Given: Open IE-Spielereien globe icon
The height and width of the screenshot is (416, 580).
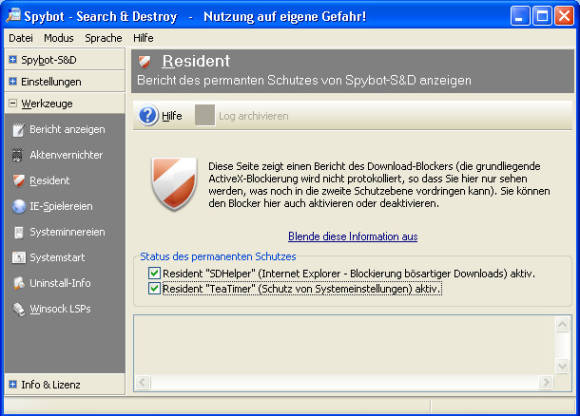Looking at the screenshot, I should coord(18,206).
